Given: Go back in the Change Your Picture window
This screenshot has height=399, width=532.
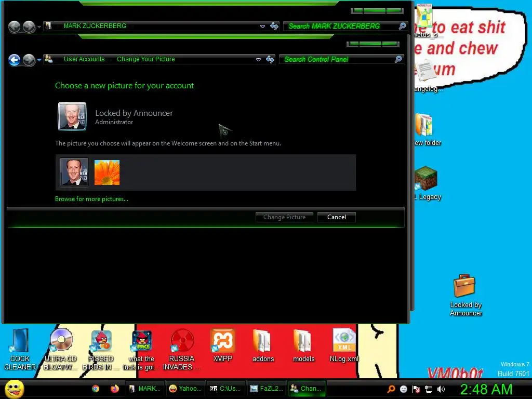Looking at the screenshot, I should tap(14, 60).
